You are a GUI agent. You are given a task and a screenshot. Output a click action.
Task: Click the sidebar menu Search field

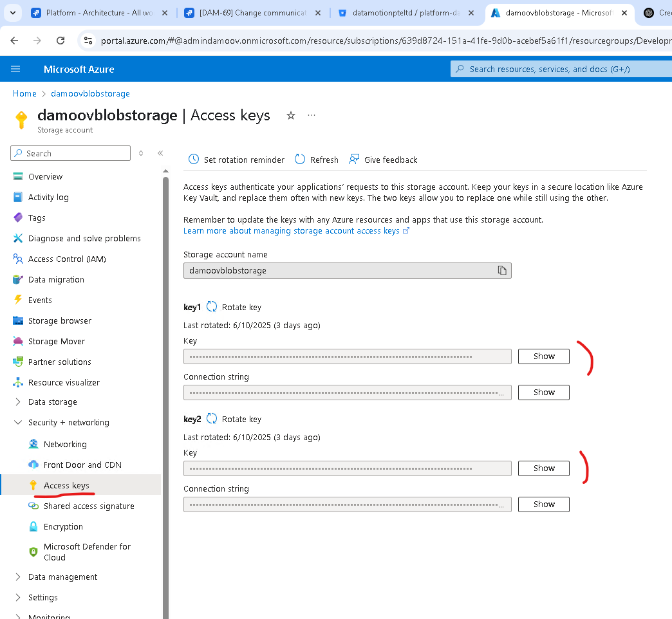[70, 153]
